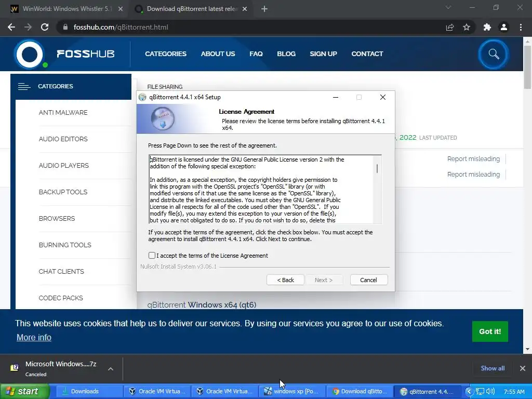
Task: Click the page scroll-down arrow
Action: (528, 349)
